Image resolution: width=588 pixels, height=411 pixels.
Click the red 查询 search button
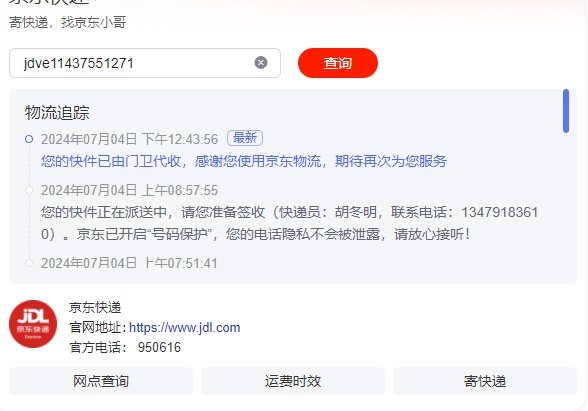(338, 63)
